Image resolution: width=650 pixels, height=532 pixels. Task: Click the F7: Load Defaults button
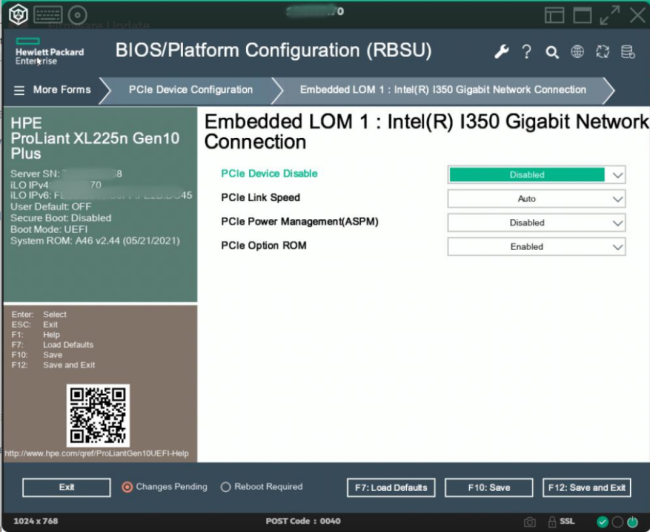pos(390,488)
